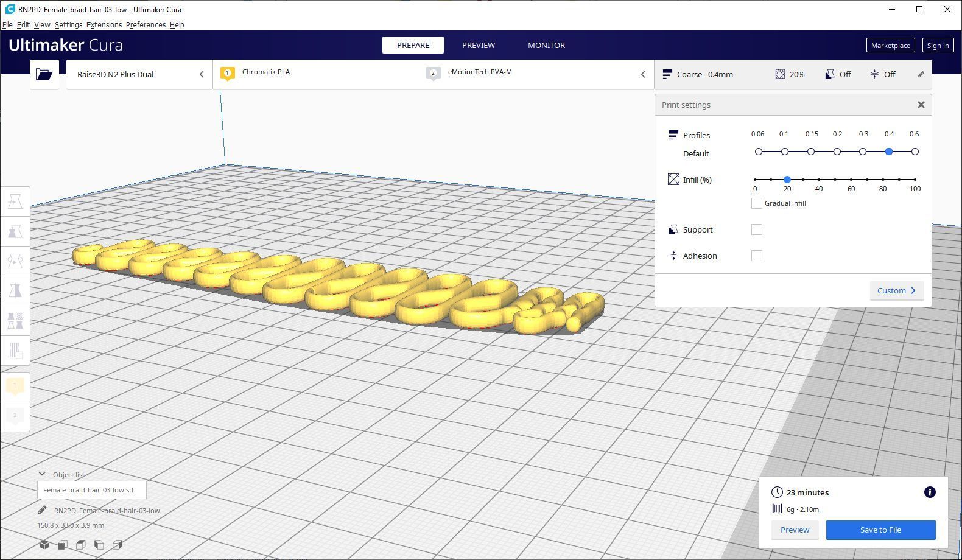Select the 0.2 layer height profile
The width and height of the screenshot is (962, 560).
tap(837, 152)
